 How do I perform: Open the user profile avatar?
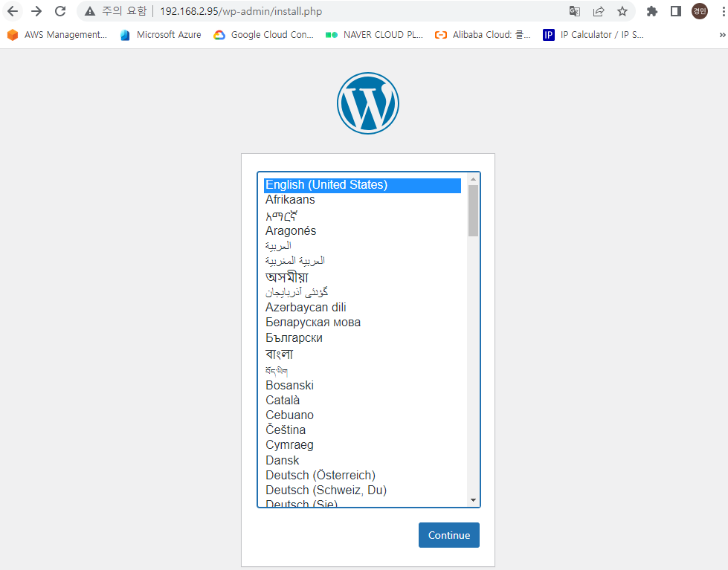click(x=699, y=11)
